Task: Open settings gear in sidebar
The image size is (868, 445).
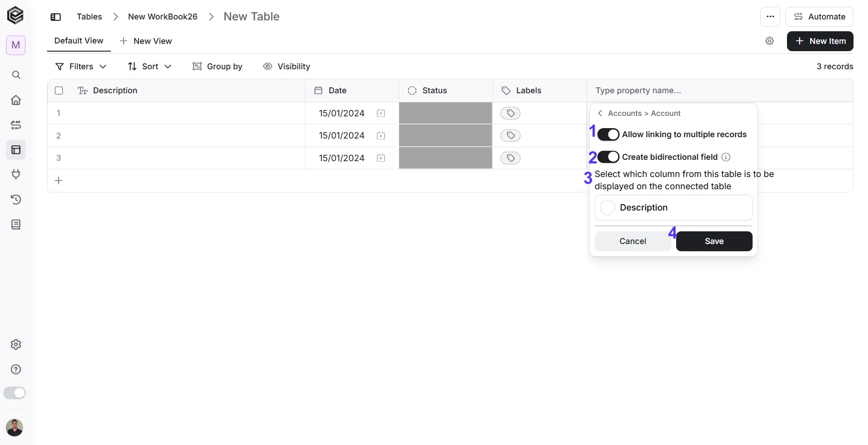Action: (x=16, y=345)
